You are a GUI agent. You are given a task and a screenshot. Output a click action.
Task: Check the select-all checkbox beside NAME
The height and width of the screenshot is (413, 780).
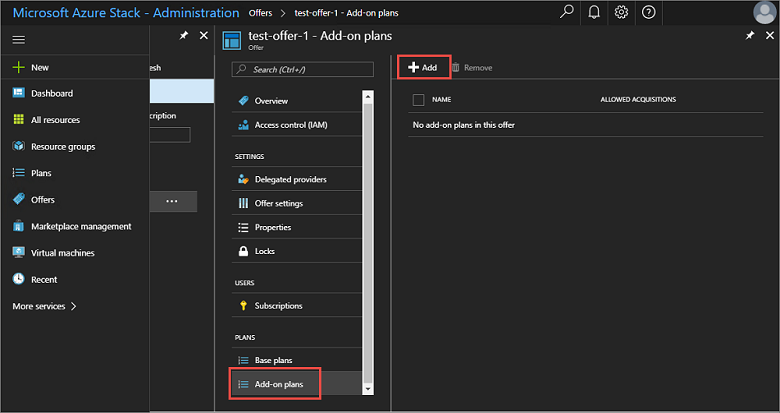[x=418, y=100]
